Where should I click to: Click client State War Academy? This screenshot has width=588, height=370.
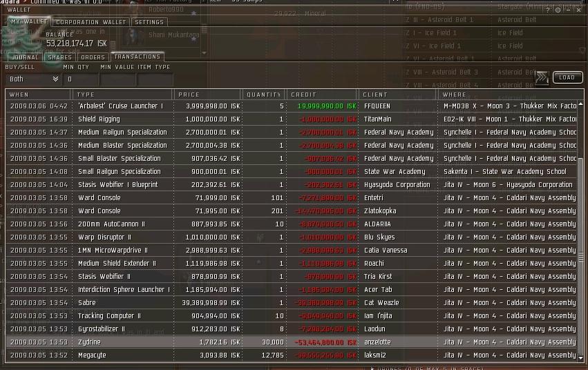click(395, 171)
